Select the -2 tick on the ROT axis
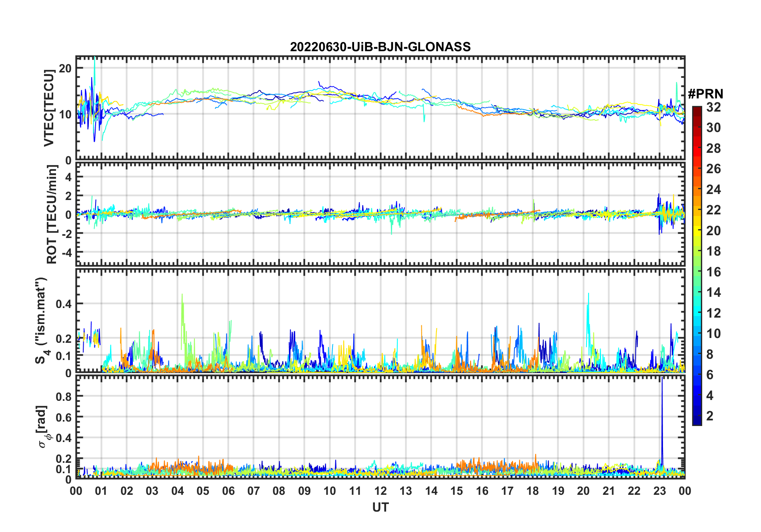The width and height of the screenshot is (761, 532). (x=66, y=233)
